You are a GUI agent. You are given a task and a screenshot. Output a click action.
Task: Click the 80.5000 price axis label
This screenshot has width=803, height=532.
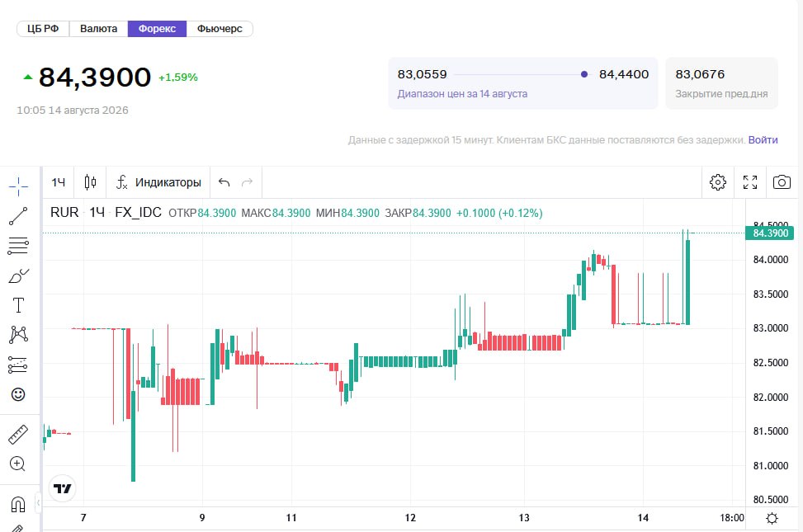770,499
